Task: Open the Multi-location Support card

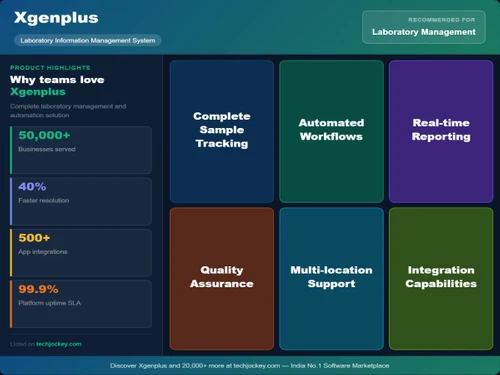Action: (x=331, y=279)
